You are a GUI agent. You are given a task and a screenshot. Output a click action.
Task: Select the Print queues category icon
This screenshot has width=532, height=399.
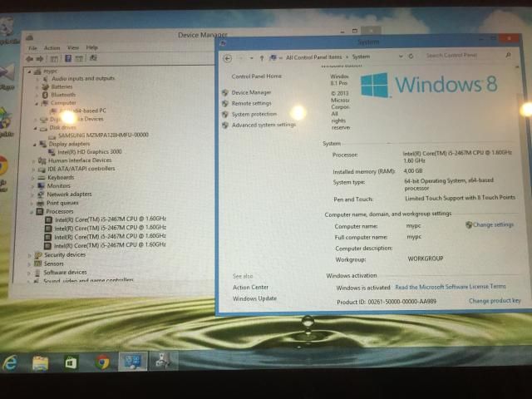click(41, 203)
